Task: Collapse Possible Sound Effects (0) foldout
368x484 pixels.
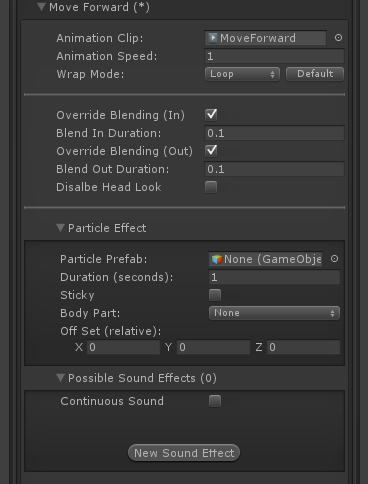Action: point(60,378)
